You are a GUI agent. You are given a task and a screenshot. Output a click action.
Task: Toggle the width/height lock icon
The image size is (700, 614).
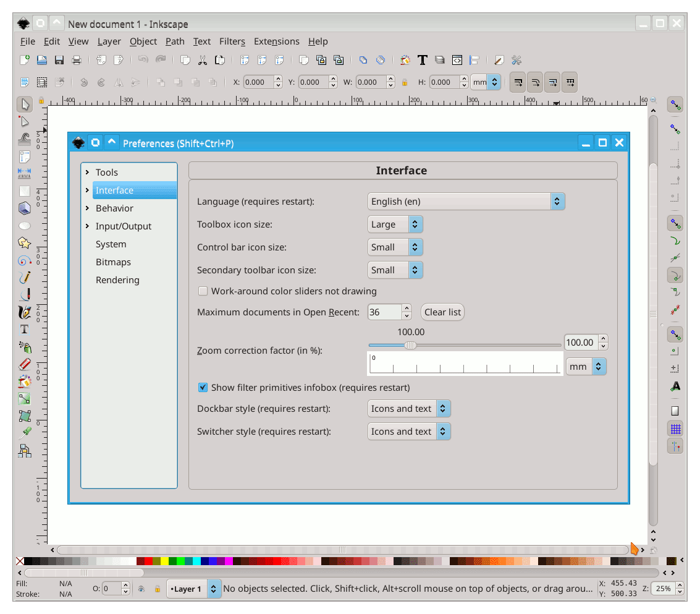tap(405, 82)
